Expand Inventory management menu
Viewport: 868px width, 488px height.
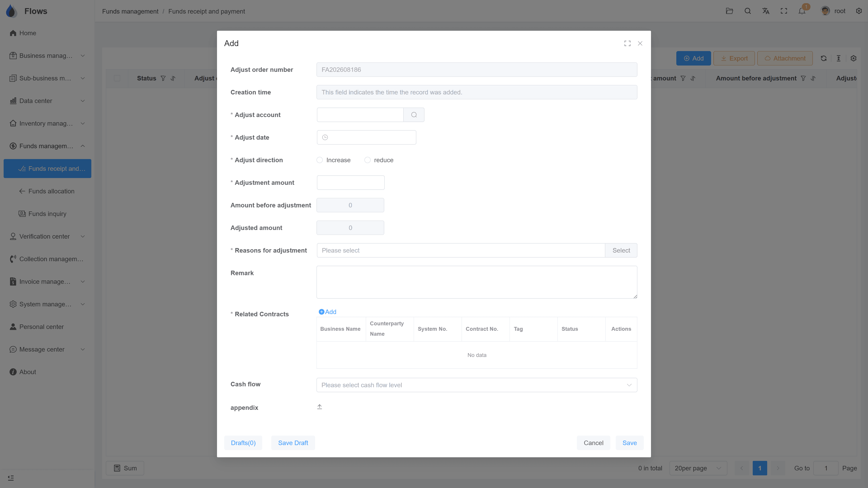point(47,123)
